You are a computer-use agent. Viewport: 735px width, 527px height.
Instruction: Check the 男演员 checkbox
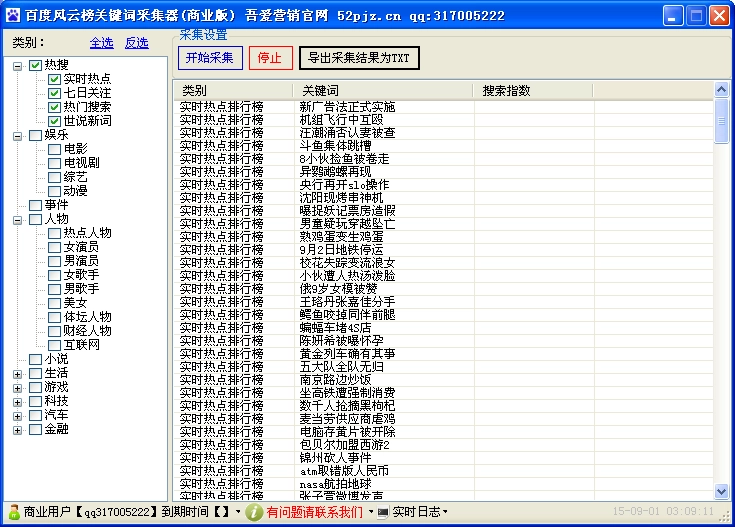click(x=54, y=261)
